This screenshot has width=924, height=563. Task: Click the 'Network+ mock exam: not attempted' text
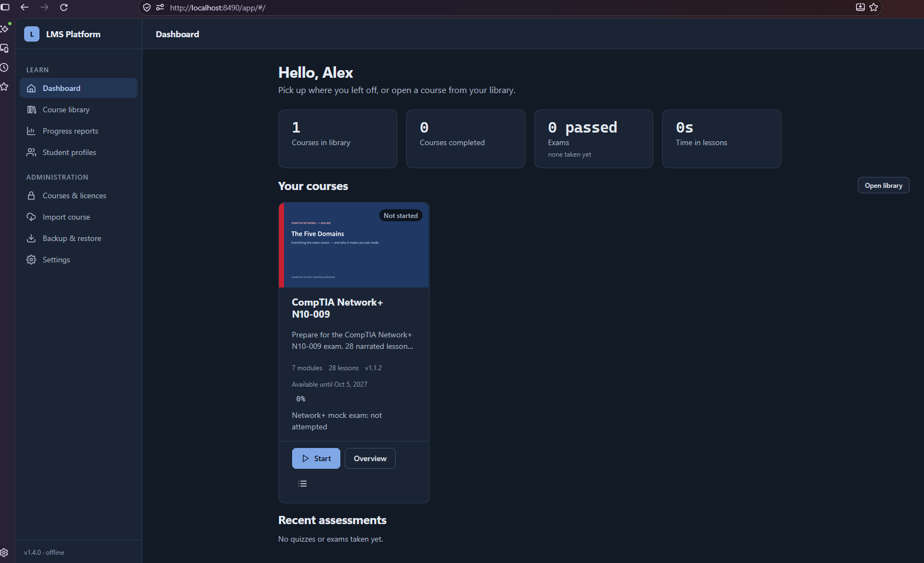(x=337, y=421)
